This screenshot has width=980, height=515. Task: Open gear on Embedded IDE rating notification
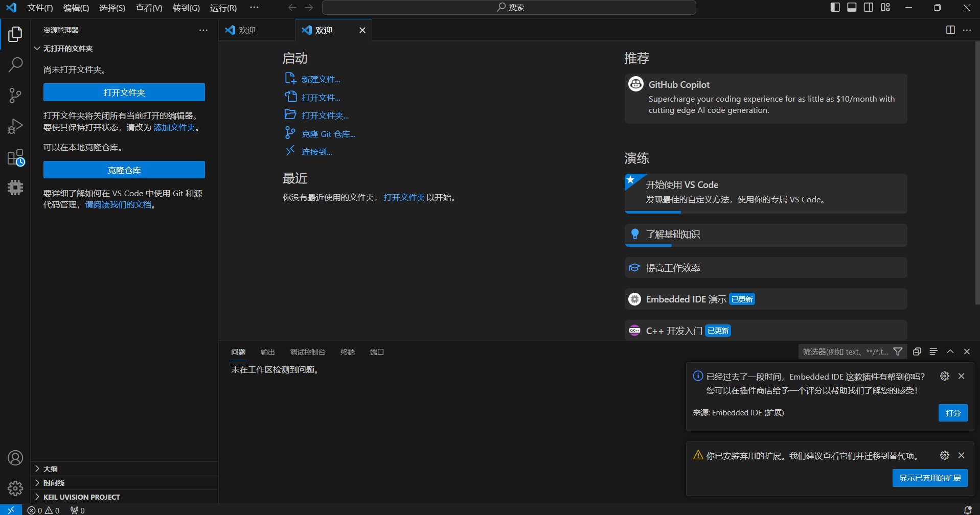(x=945, y=376)
